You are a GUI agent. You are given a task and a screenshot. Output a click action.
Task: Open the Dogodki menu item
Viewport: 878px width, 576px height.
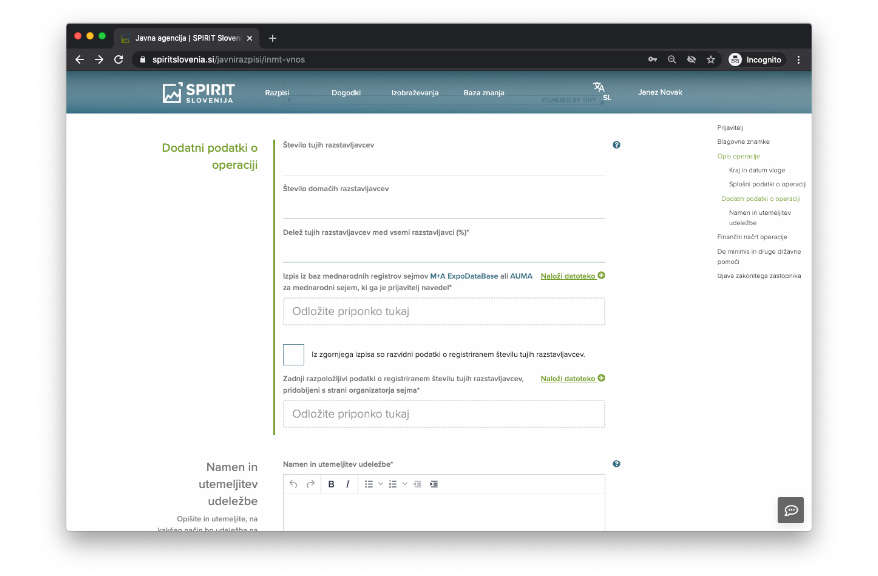click(346, 92)
